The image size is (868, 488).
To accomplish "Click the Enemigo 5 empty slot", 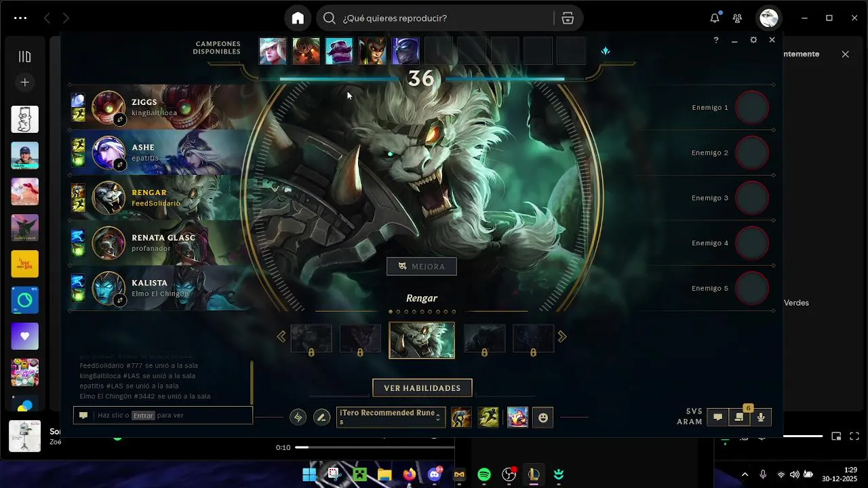I will tap(752, 288).
